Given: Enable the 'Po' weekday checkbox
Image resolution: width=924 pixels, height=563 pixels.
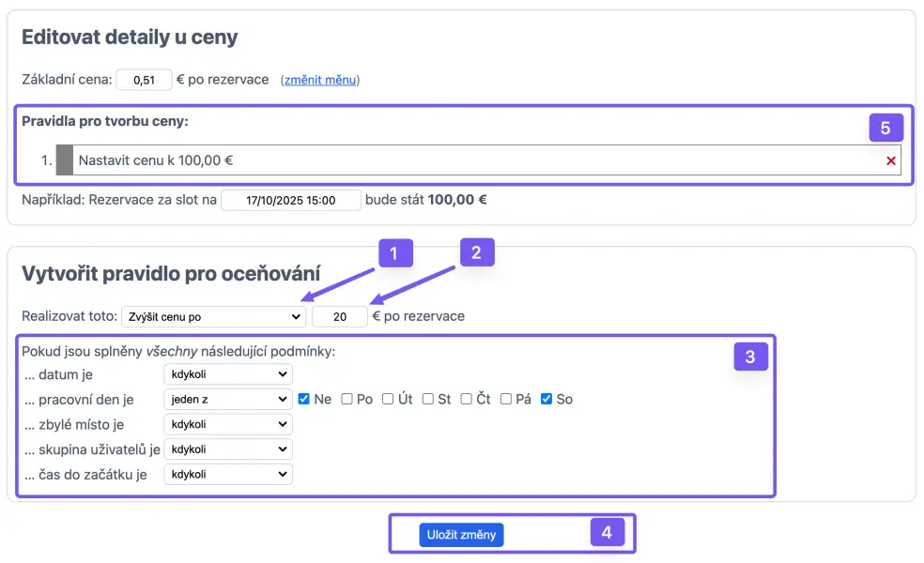Looking at the screenshot, I should pos(346,399).
